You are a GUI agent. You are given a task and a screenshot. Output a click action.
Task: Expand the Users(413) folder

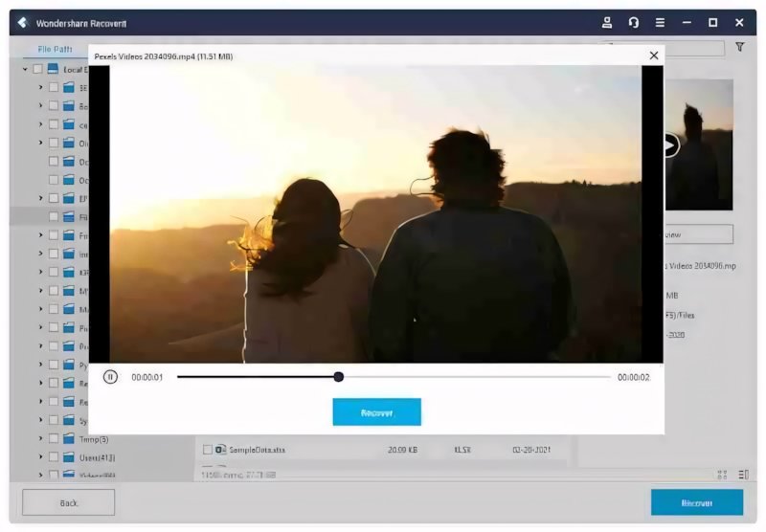(x=40, y=456)
